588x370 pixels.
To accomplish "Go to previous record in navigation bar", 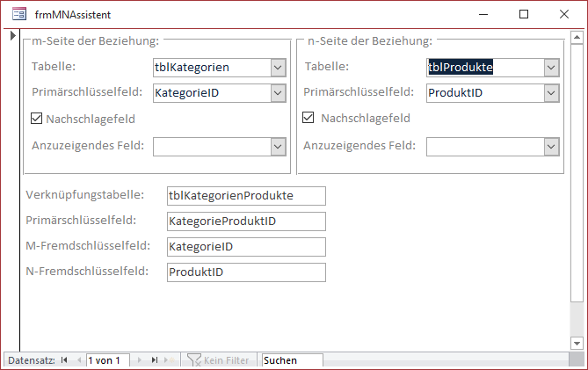I will [x=79, y=360].
